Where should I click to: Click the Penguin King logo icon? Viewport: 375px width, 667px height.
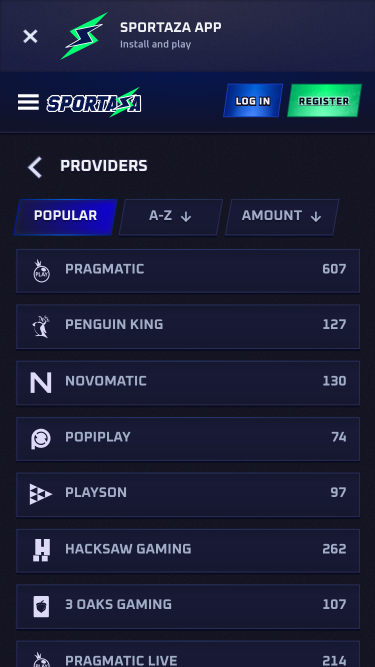(x=41, y=326)
